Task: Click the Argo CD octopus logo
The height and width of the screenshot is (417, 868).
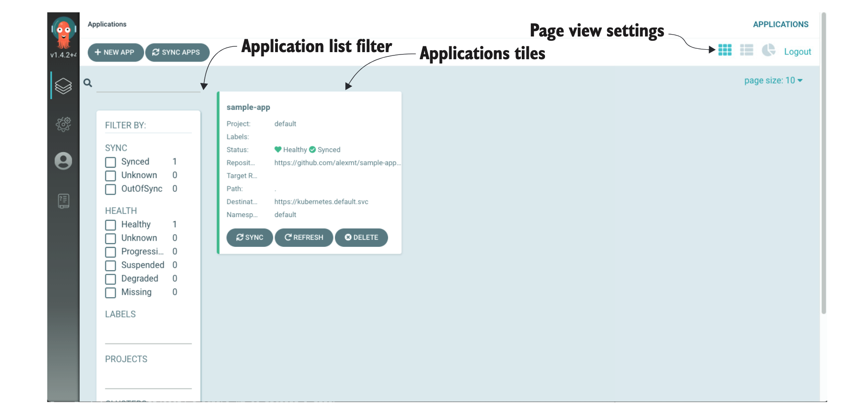Action: [64, 32]
